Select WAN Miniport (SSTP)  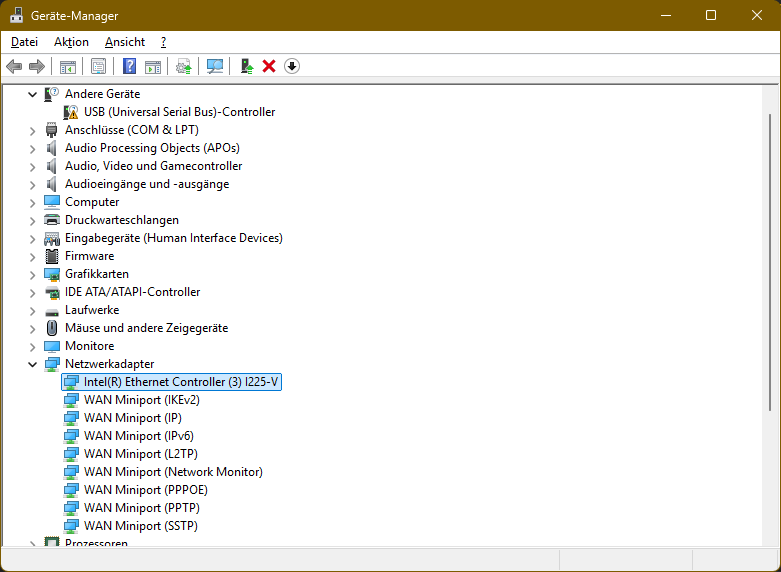point(141,526)
